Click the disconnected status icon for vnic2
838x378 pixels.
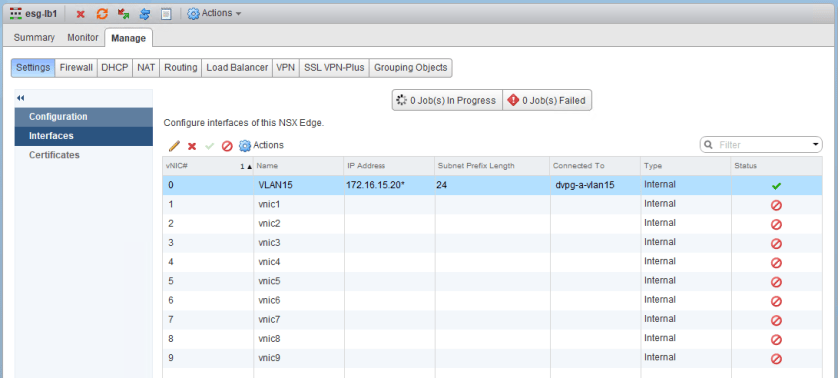click(777, 225)
